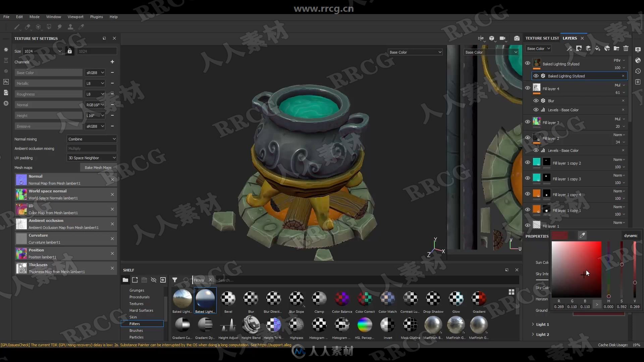Add an effect with the magic wand icon
Viewport: 644px width, 362px height.
570,49
